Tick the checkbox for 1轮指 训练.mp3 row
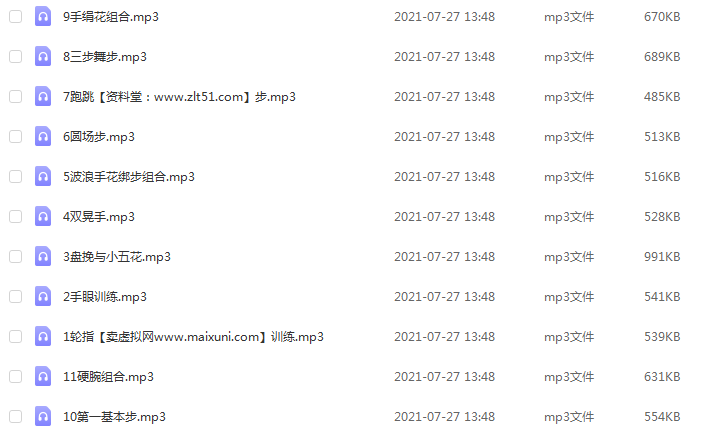Screen dimensions: 727x441 click(x=16, y=337)
